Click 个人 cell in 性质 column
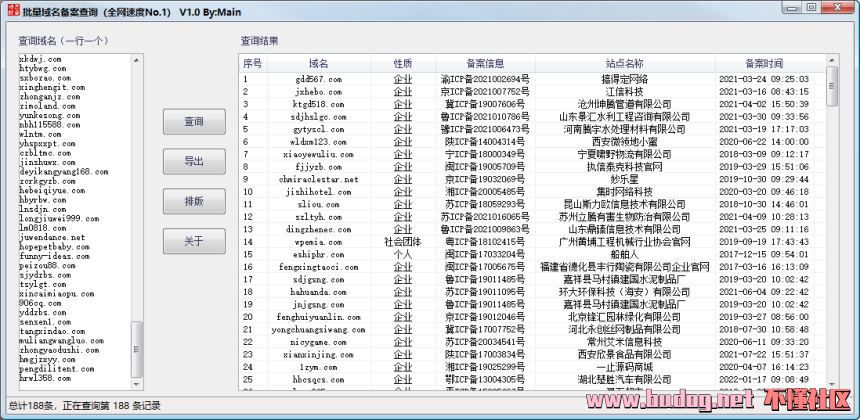The width and height of the screenshot is (860, 420). pos(403,254)
